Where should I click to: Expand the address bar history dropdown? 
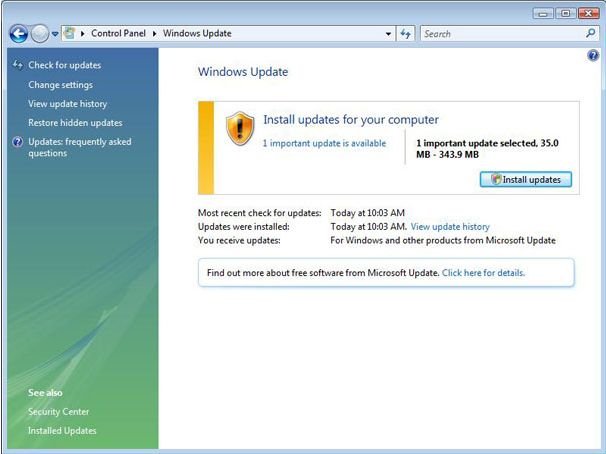[389, 34]
